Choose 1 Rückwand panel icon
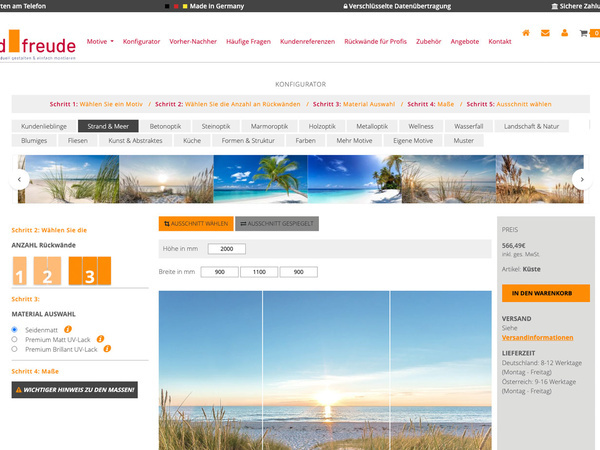Viewport: 600px width, 450px height. [x=20, y=271]
